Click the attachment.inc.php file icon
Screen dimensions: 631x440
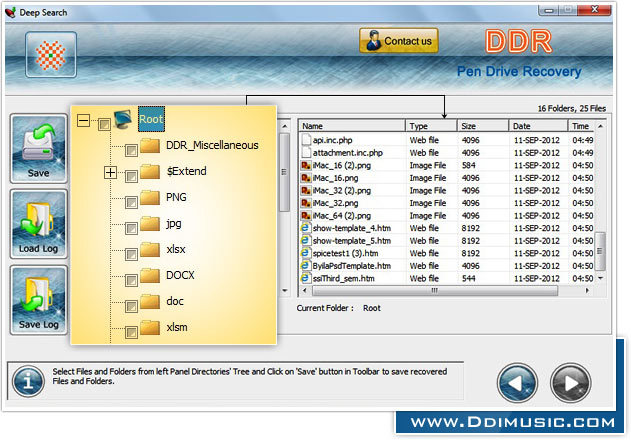click(306, 152)
